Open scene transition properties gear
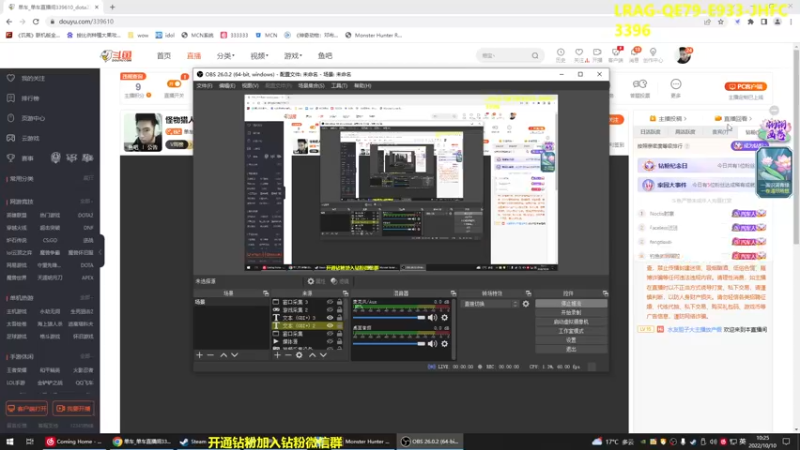 [526, 304]
